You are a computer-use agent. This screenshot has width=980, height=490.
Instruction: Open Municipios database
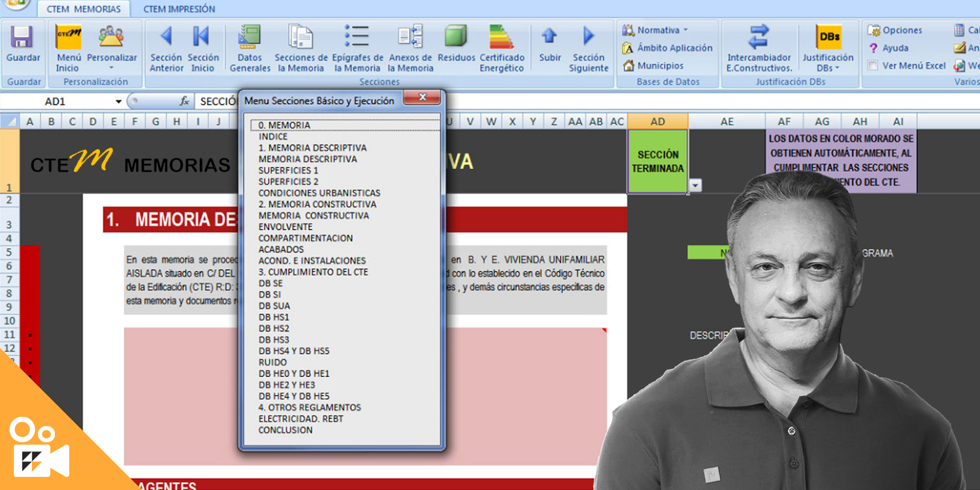point(653,65)
